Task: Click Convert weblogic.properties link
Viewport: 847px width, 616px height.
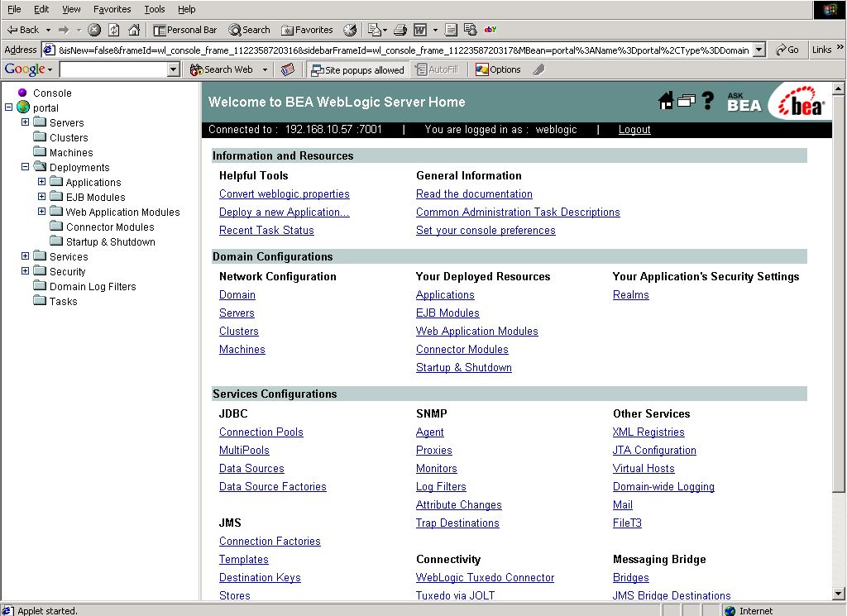Action: [x=285, y=193]
